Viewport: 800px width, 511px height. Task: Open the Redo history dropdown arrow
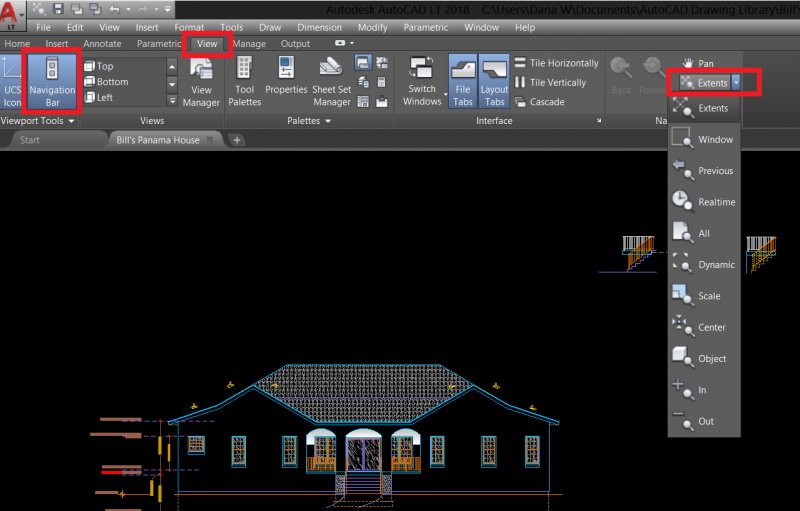[156, 9]
